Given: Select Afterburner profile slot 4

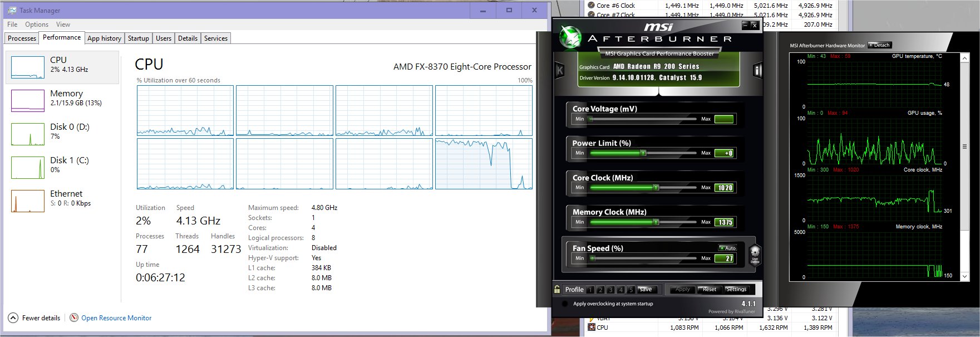Looking at the screenshot, I should [621, 290].
